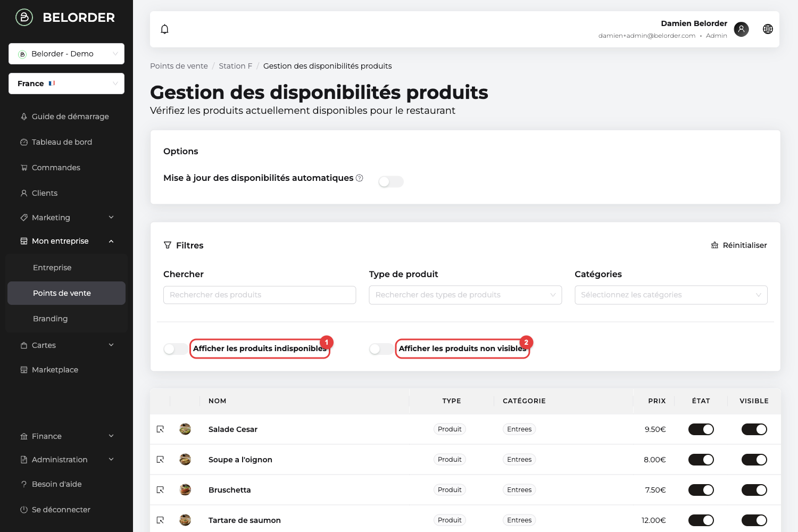Click the Tableau de bord gauge icon
The width and height of the screenshot is (798, 532).
click(x=24, y=142)
